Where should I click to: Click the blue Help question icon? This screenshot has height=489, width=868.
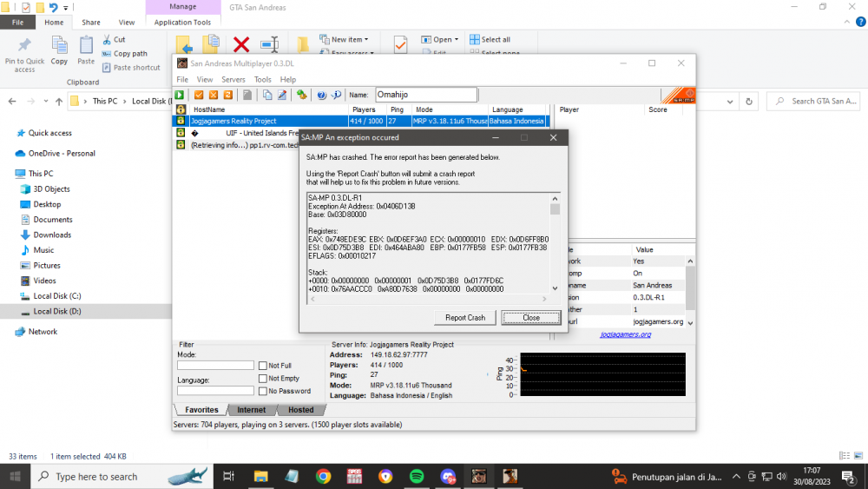pos(322,95)
